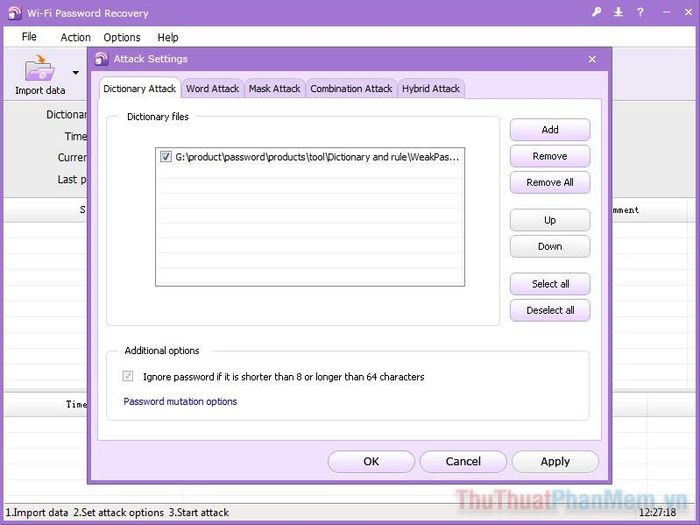Click the Import data folder icon

pyautogui.click(x=40, y=69)
